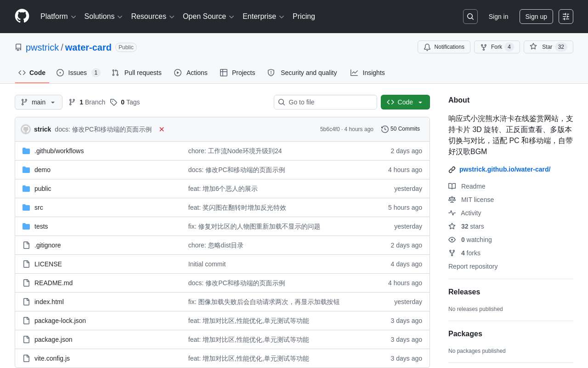Viewport: 588px width, 368px height.
Task: Click the forks icon in About
Action: 452,253
